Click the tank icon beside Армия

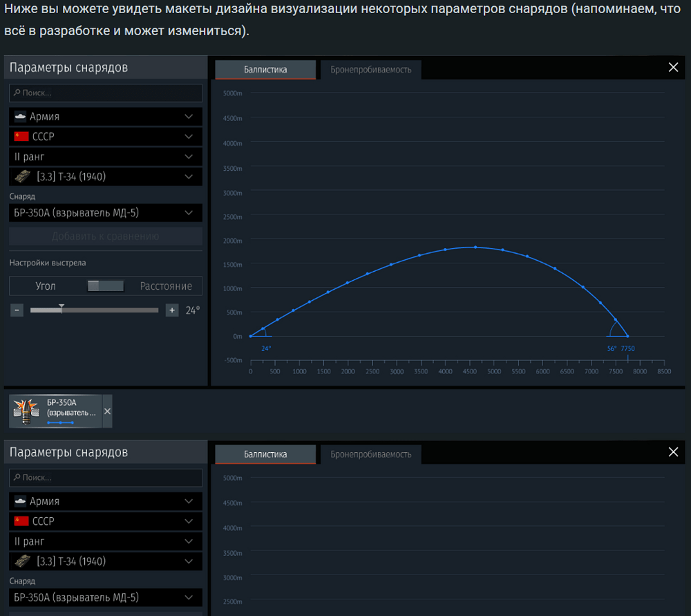pyautogui.click(x=20, y=117)
